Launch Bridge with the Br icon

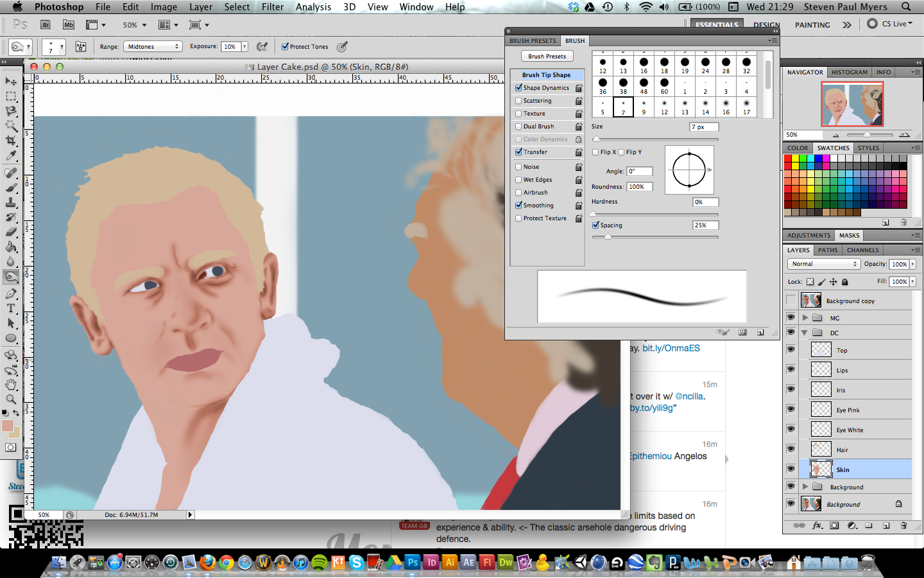tap(46, 25)
